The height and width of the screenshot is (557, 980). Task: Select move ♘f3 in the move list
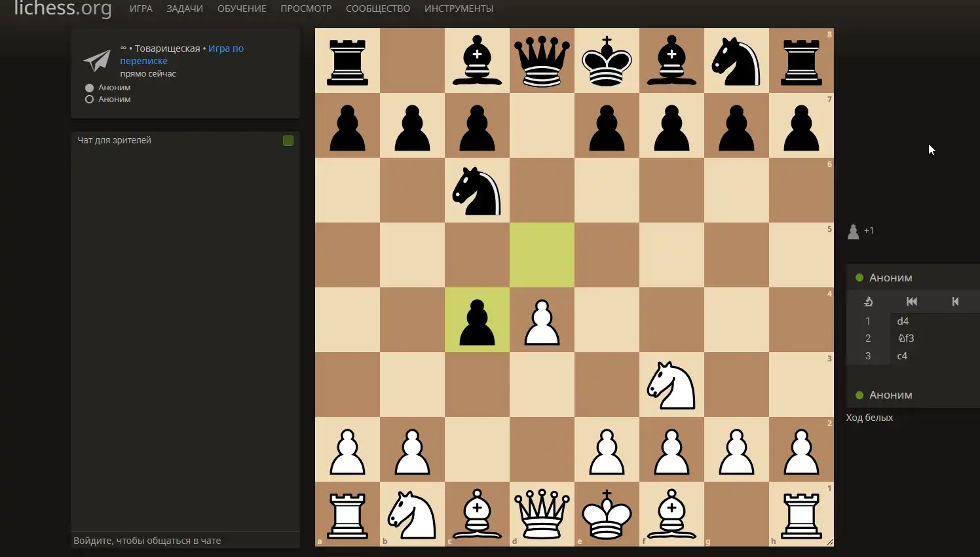point(906,338)
